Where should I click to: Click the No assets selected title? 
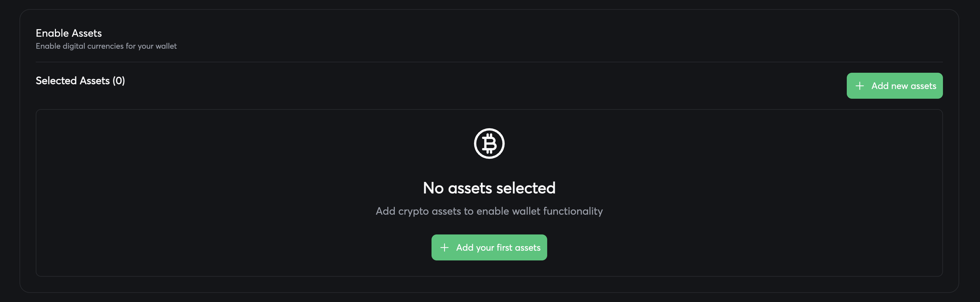click(489, 188)
